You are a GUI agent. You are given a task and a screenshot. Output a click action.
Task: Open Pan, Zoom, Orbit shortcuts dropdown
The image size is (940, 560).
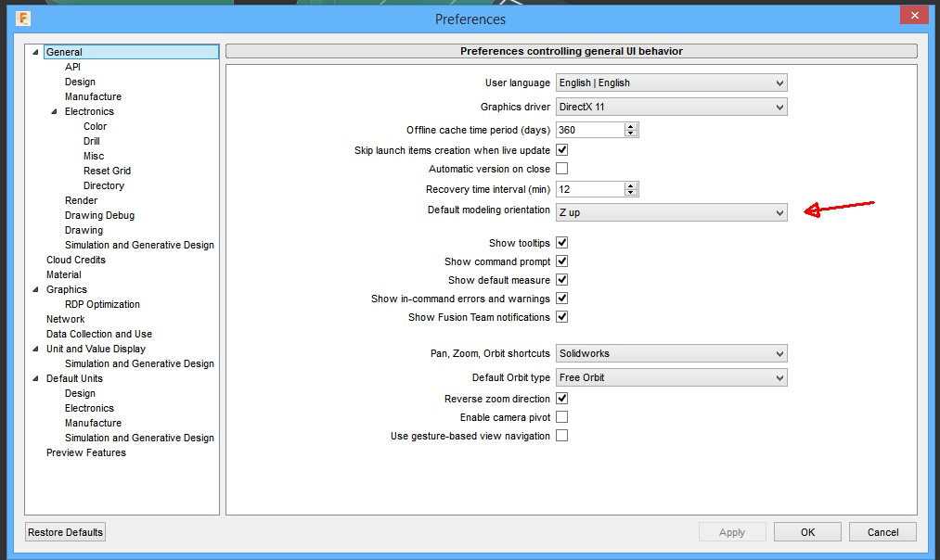672,353
